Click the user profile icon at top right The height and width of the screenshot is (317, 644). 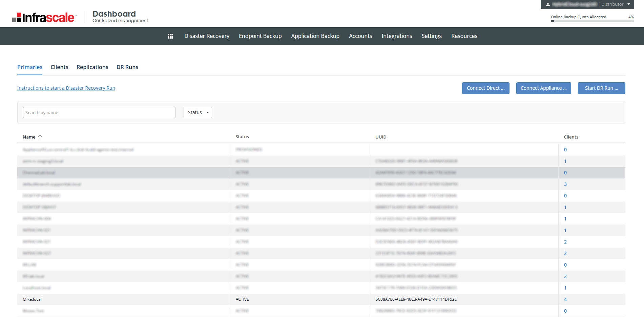tap(548, 4)
